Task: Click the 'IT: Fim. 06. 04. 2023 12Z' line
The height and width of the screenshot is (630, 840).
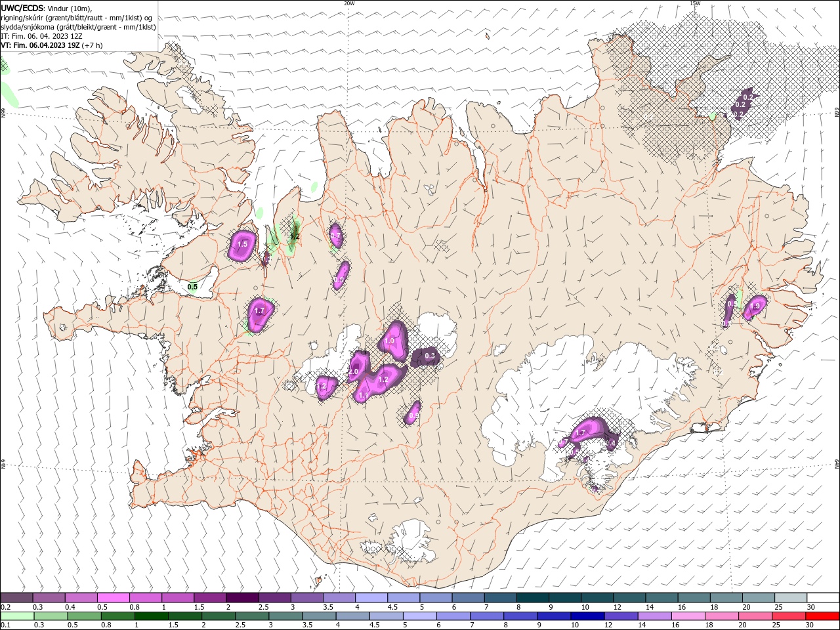Action: tap(41, 36)
